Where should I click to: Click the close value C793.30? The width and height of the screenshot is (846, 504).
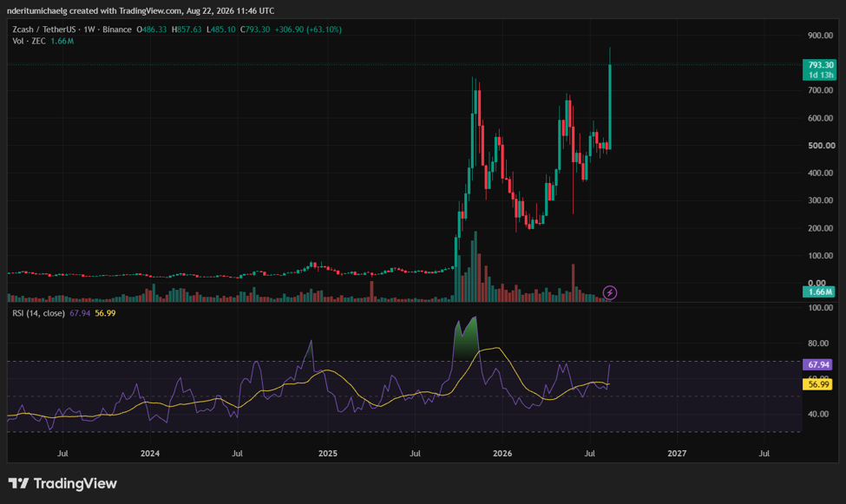(255, 29)
